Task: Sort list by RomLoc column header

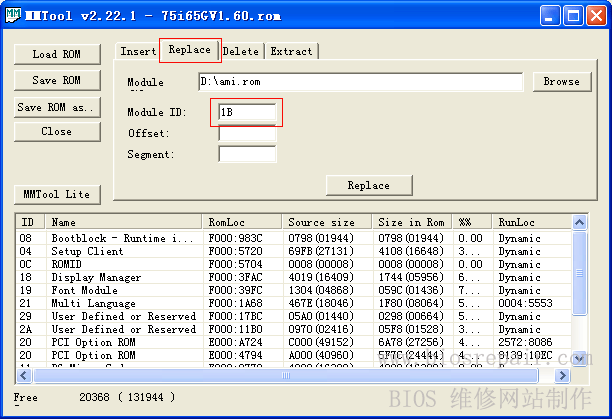Action: pyautogui.click(x=242, y=222)
